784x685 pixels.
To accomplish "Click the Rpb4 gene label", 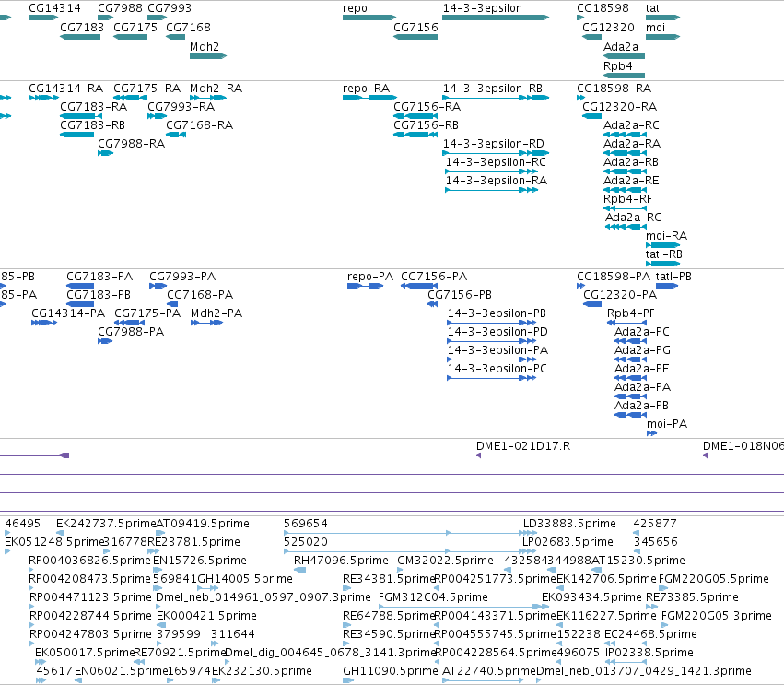I will [x=618, y=66].
